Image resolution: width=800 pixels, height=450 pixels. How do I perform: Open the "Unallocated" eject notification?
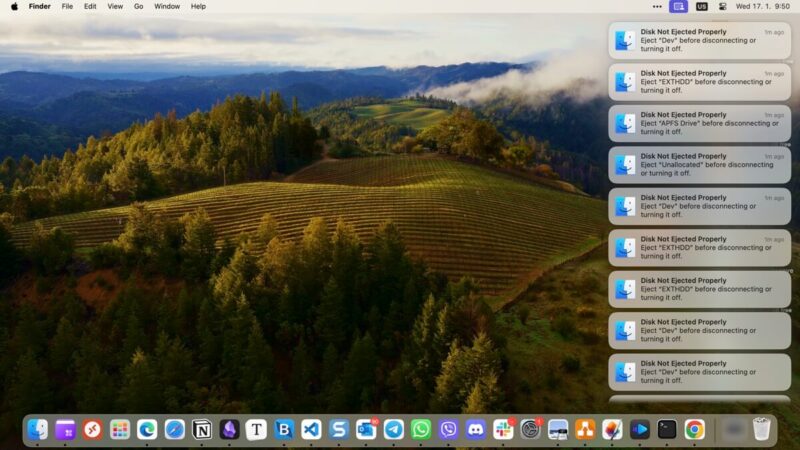pyautogui.click(x=699, y=165)
